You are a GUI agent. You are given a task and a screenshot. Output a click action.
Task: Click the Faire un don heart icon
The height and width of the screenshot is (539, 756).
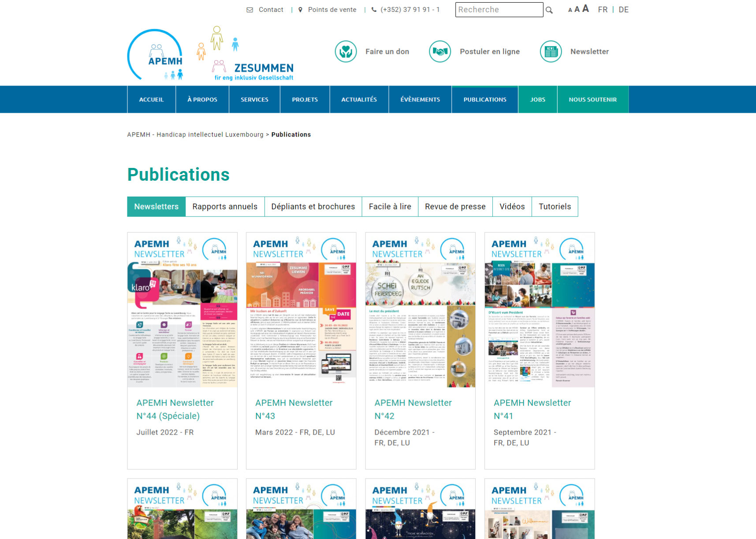pyautogui.click(x=346, y=52)
